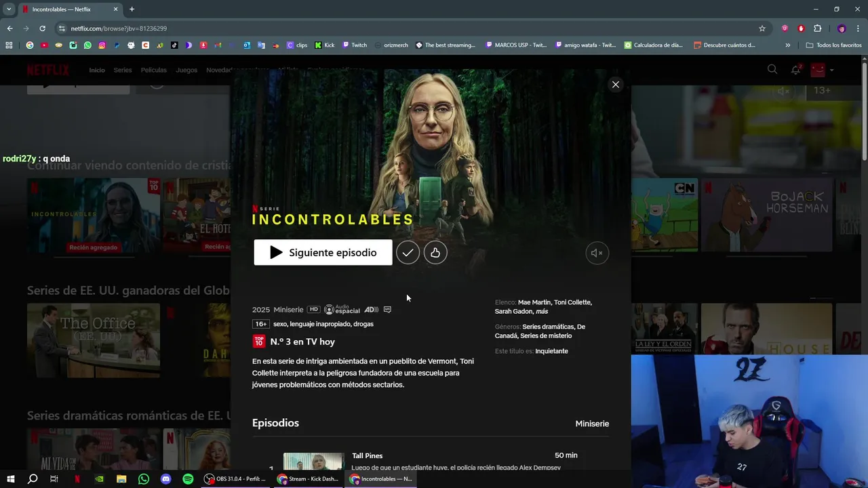Open the Películas menu item
868x488 pixels.
[x=153, y=70]
